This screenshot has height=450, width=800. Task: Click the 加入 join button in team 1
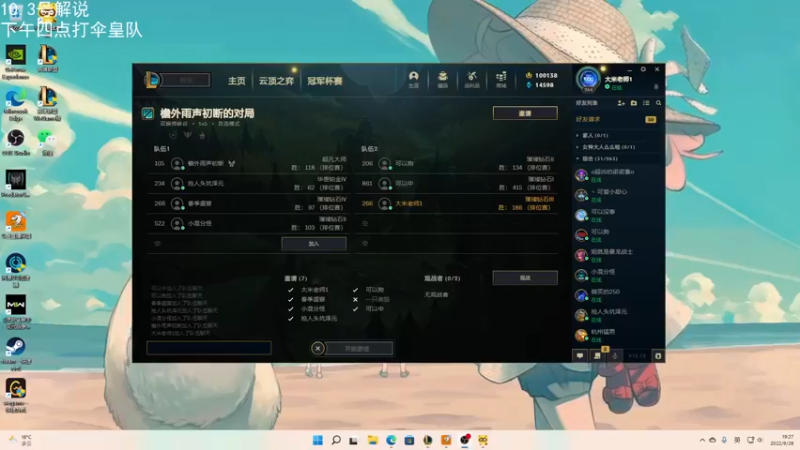click(x=314, y=244)
